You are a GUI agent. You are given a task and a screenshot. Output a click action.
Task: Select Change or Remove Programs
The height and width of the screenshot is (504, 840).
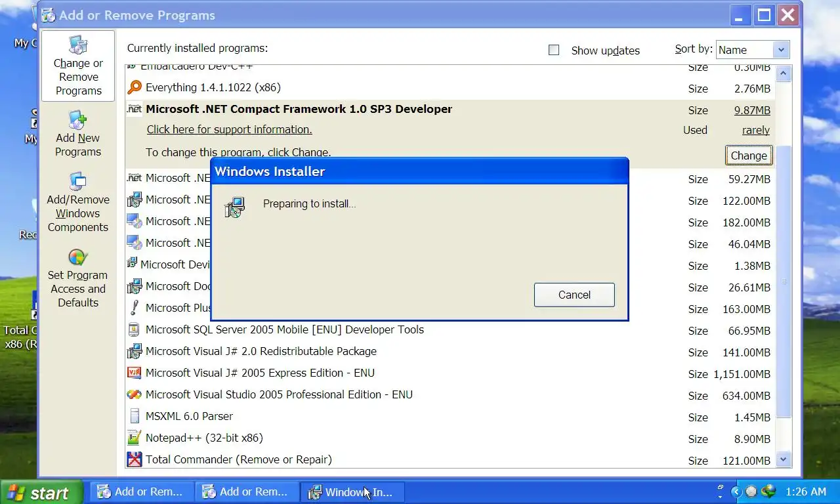point(78,66)
